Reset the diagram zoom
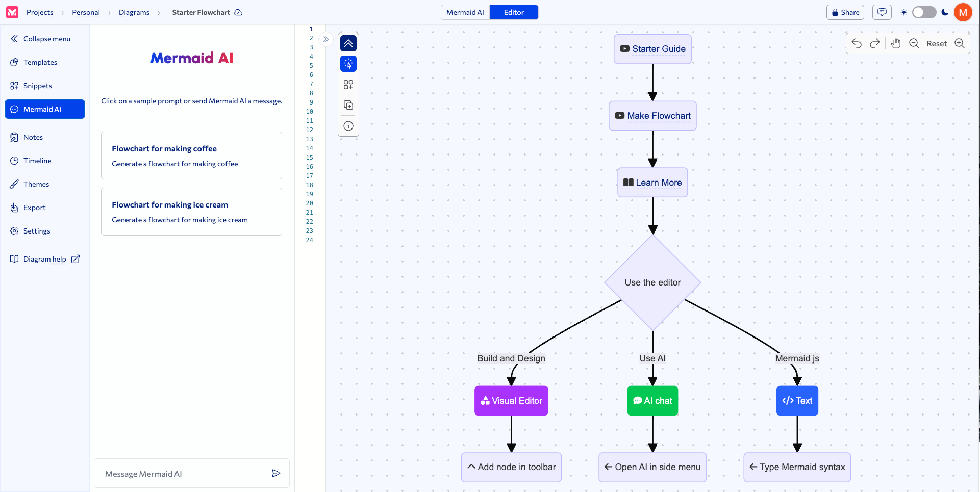The image size is (980, 492). pos(937,44)
